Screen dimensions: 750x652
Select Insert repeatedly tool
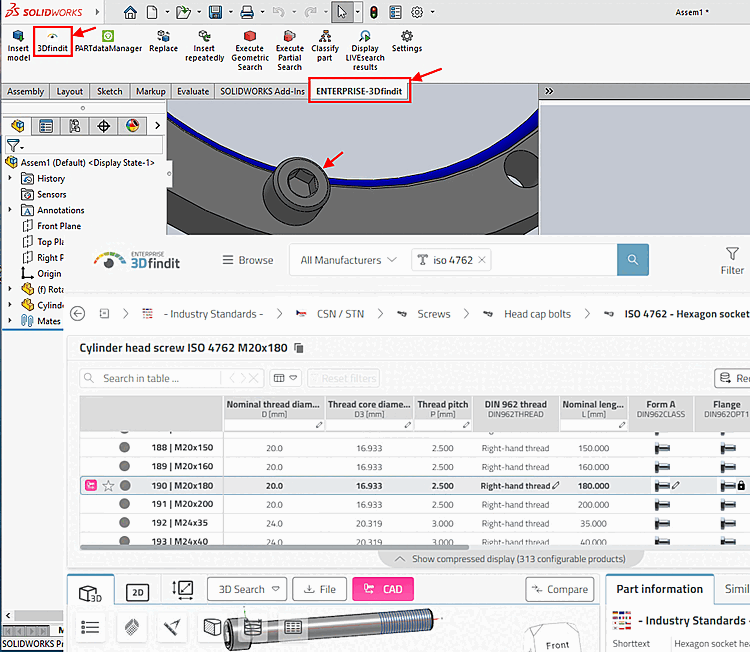(204, 46)
